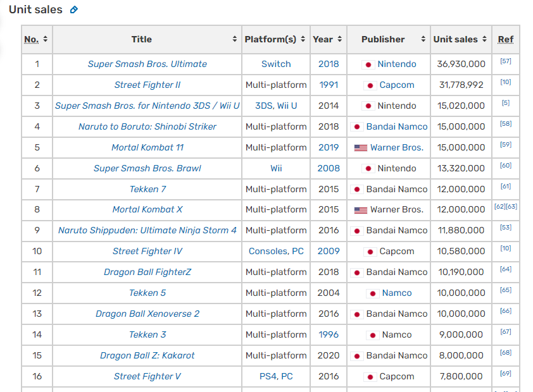533x392 pixels.
Task: Sort by Platform(s) column arrows
Action: coord(303,39)
